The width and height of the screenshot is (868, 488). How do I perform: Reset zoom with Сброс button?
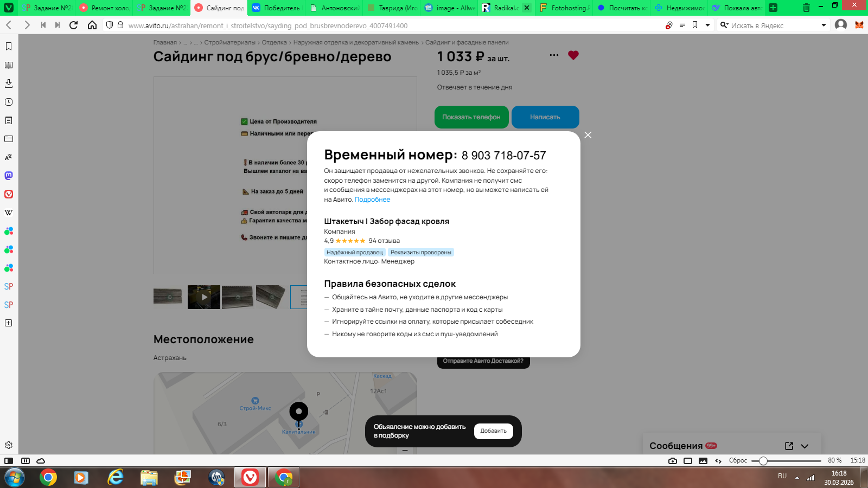pos(738,460)
